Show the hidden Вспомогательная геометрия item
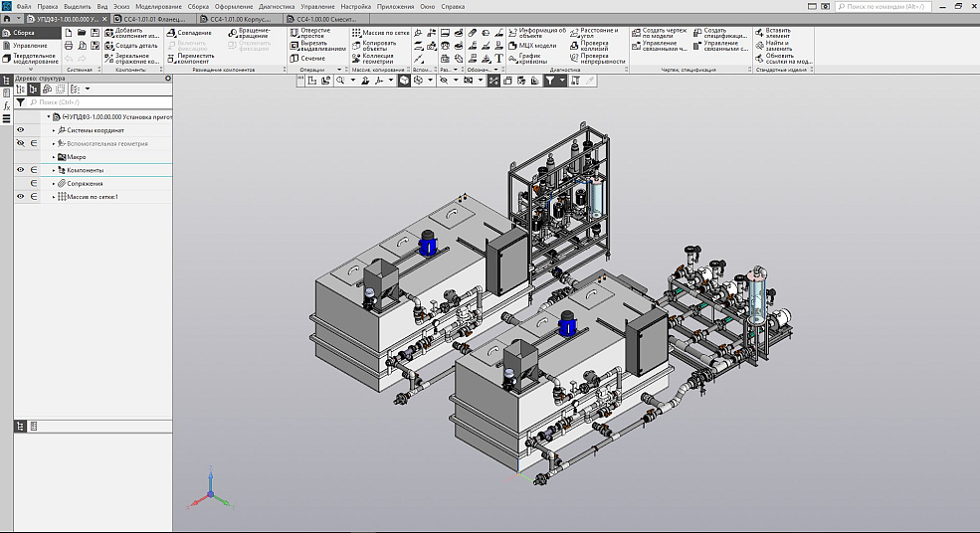 pyautogui.click(x=20, y=143)
